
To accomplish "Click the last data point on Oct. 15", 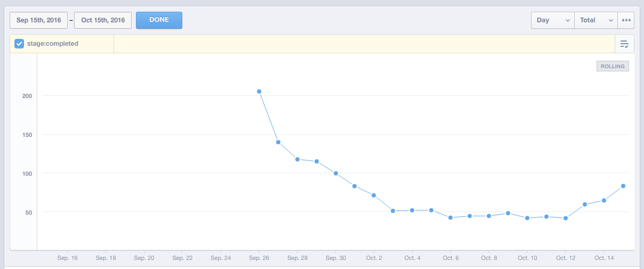I will [623, 186].
